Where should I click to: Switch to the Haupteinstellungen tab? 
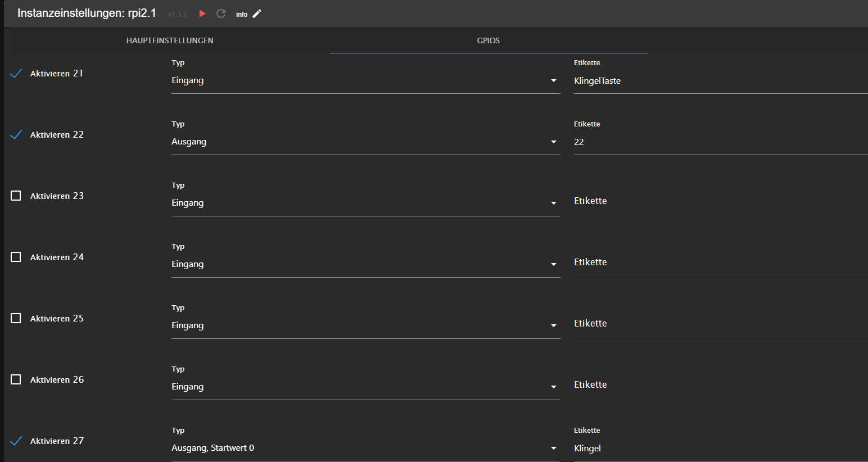[170, 40]
